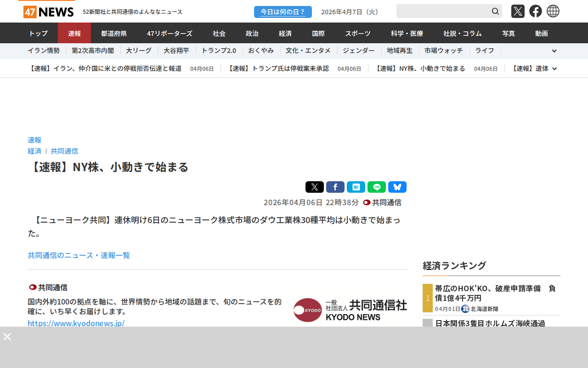Open the 写真 section
The width and height of the screenshot is (588, 368).
(509, 33)
